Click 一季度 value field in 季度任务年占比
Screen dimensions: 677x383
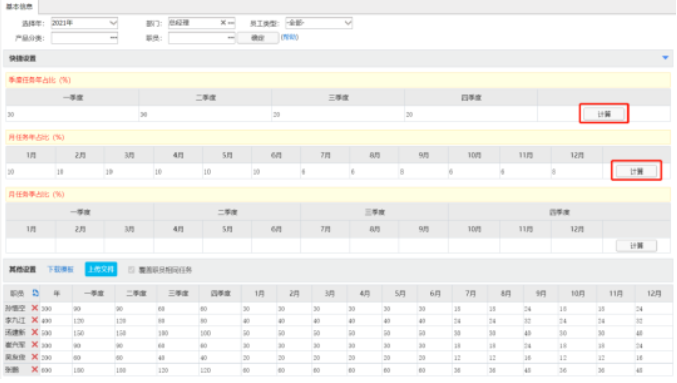(x=72, y=114)
